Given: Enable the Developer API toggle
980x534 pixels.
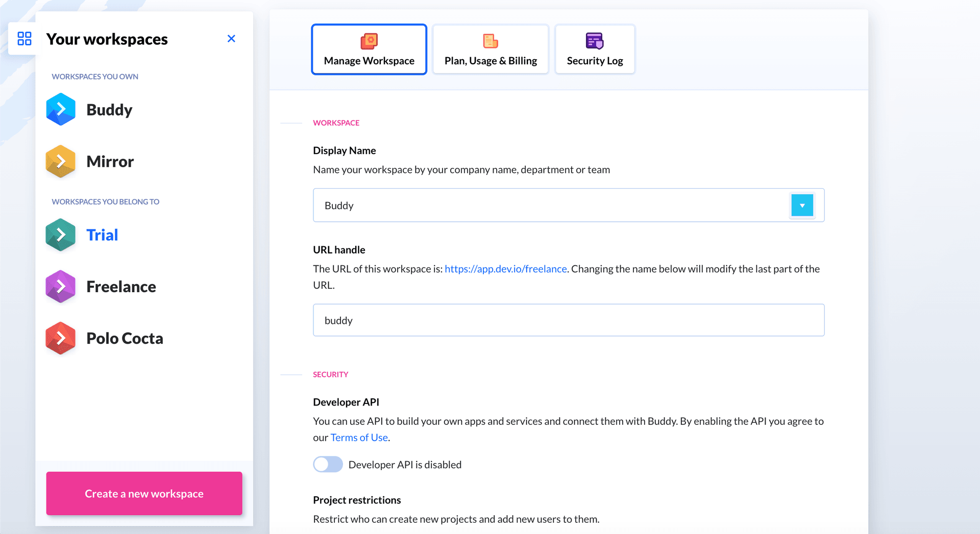Looking at the screenshot, I should [x=328, y=465].
